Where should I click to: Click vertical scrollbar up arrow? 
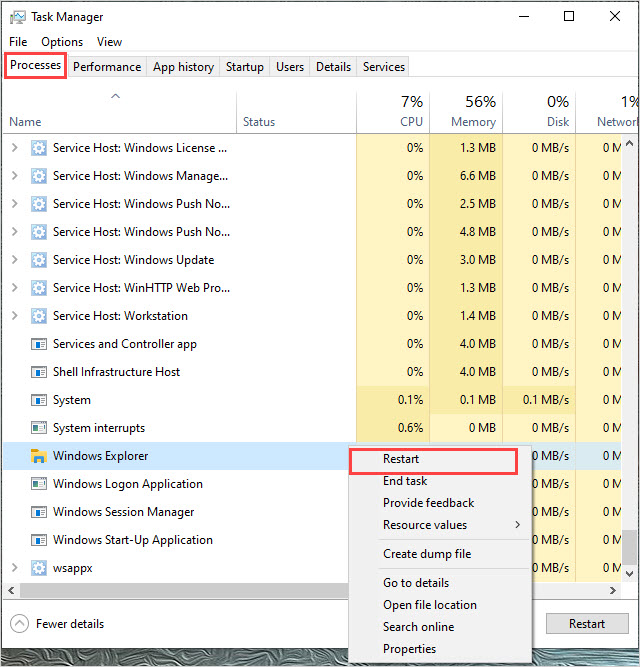coord(630,144)
